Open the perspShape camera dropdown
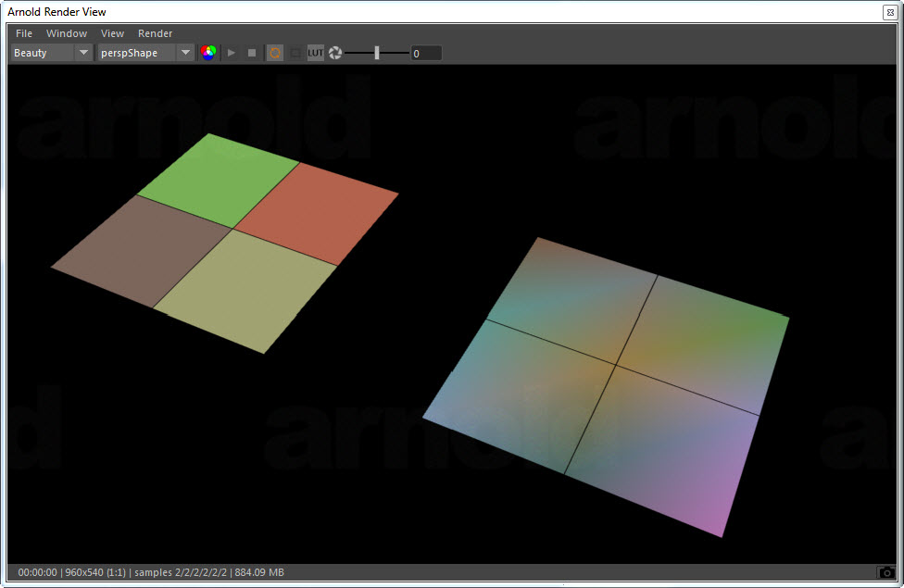904x588 pixels. point(139,53)
